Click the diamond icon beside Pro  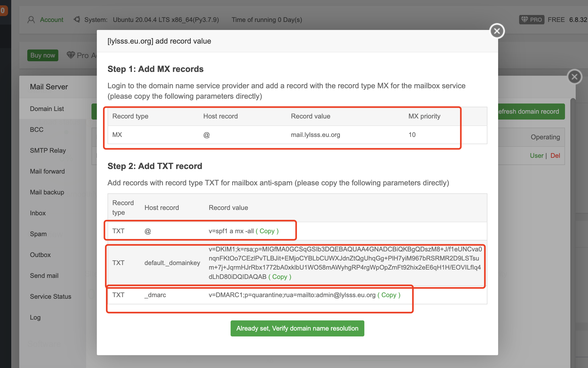point(71,55)
